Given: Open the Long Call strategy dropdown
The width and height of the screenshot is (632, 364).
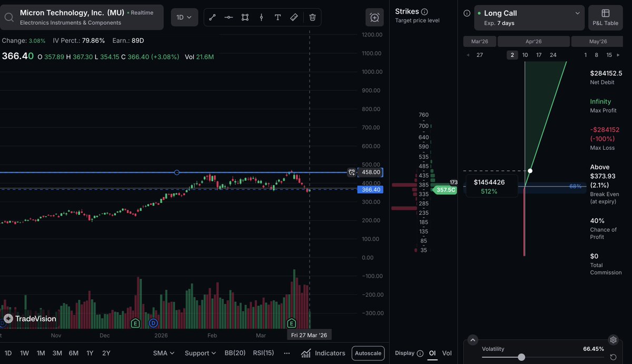Looking at the screenshot, I should click(529, 18).
